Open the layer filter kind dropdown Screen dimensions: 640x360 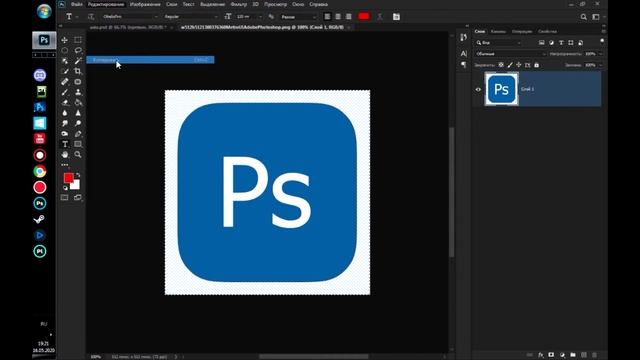point(498,42)
